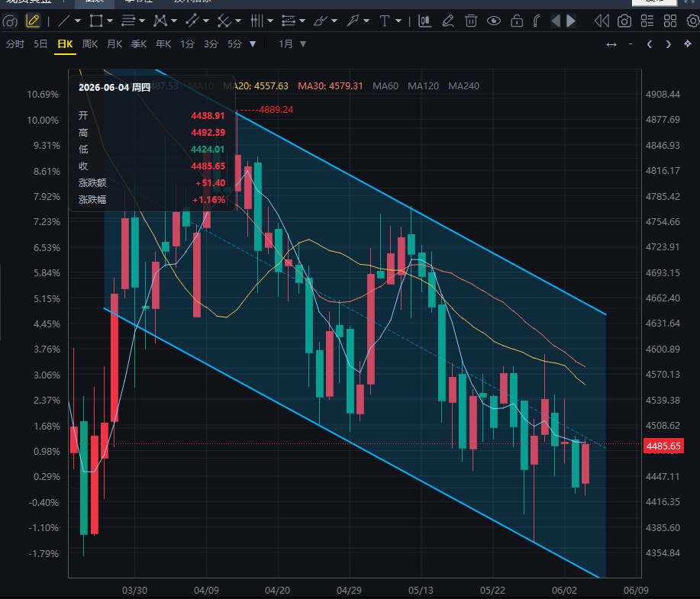Take a chart screenshot with camera icon
The width and height of the screenshot is (700, 599).
[x=624, y=21]
